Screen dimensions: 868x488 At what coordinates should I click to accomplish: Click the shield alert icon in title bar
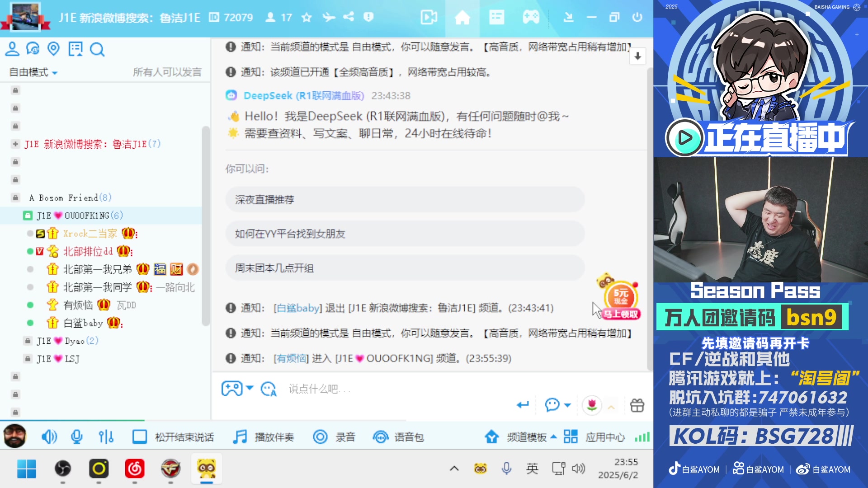[x=368, y=17]
